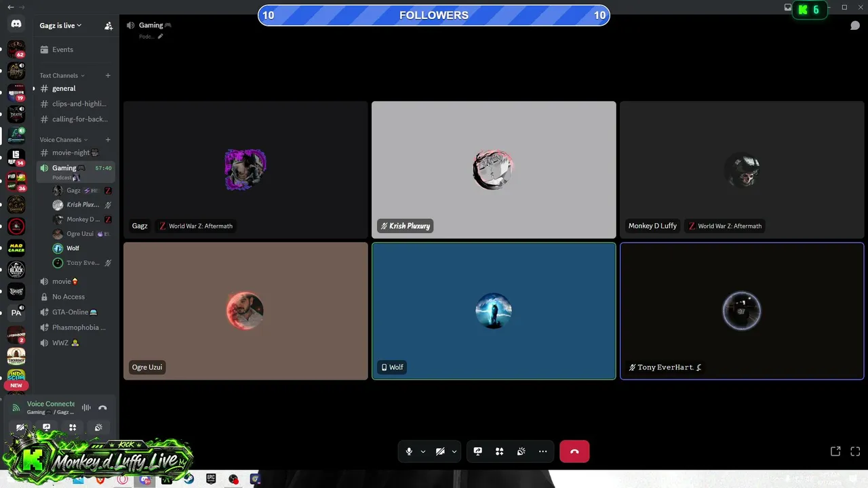Select Wolf's blue video tile

(x=494, y=311)
